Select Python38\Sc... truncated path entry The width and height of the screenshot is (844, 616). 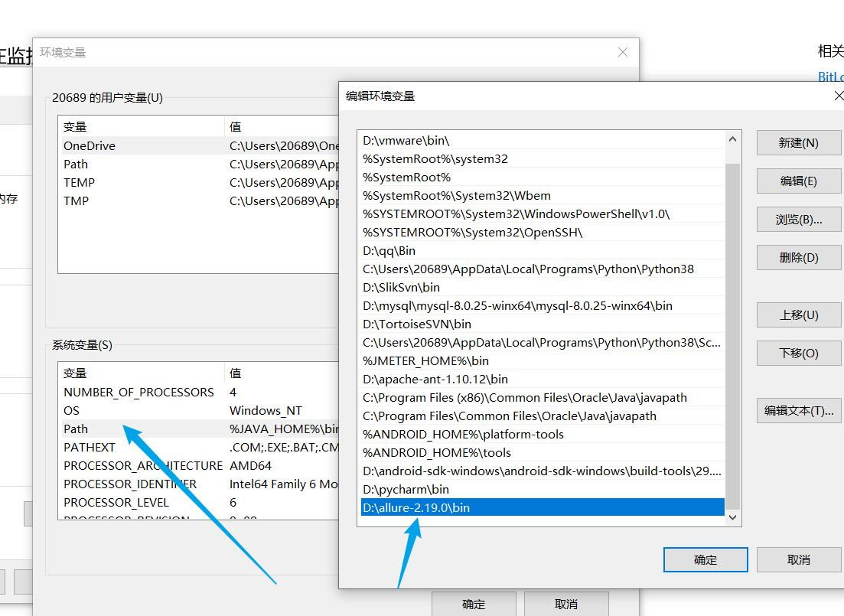(x=543, y=343)
